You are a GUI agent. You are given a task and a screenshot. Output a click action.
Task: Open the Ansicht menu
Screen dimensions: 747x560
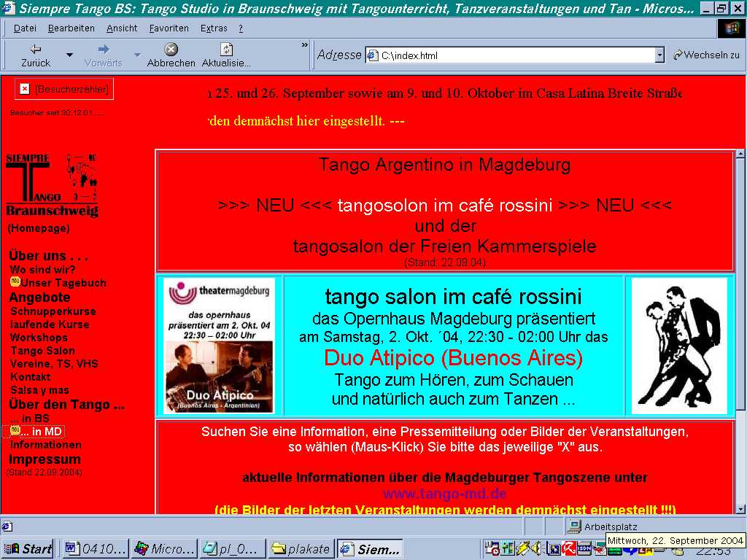pos(122,28)
